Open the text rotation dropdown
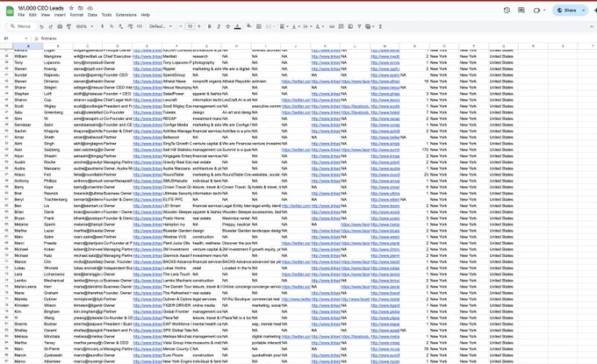 click(x=319, y=26)
